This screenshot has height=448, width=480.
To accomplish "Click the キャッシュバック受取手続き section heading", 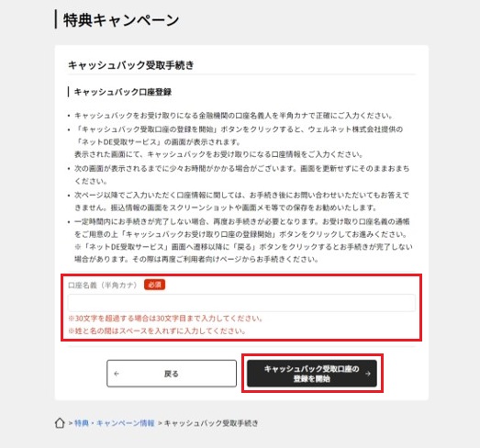I will coord(131,65).
